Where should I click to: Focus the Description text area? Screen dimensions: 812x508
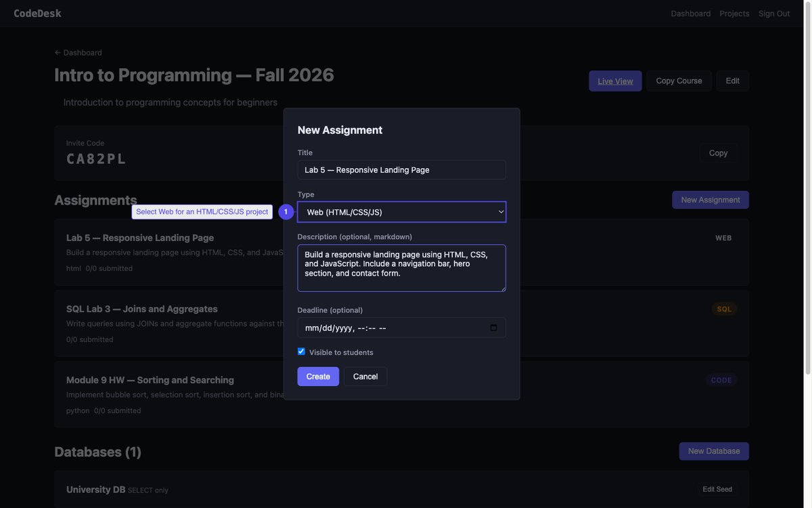pos(401,268)
